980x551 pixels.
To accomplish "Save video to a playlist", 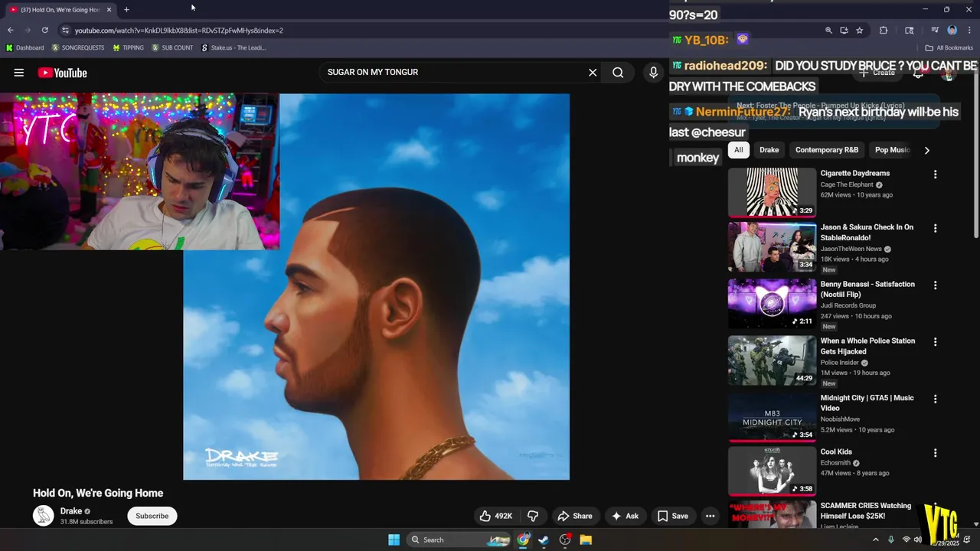I will tap(673, 516).
